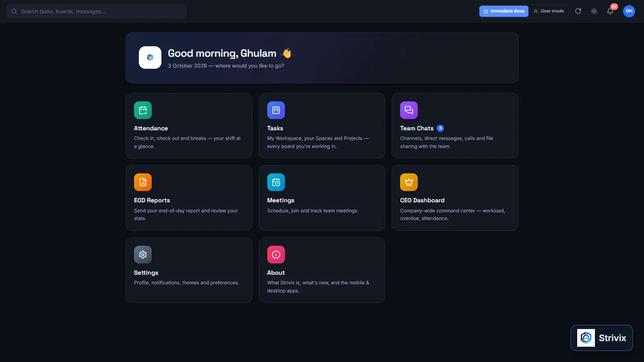Click the Strivix logo in greeting banner
The image size is (644, 362).
pyautogui.click(x=150, y=58)
